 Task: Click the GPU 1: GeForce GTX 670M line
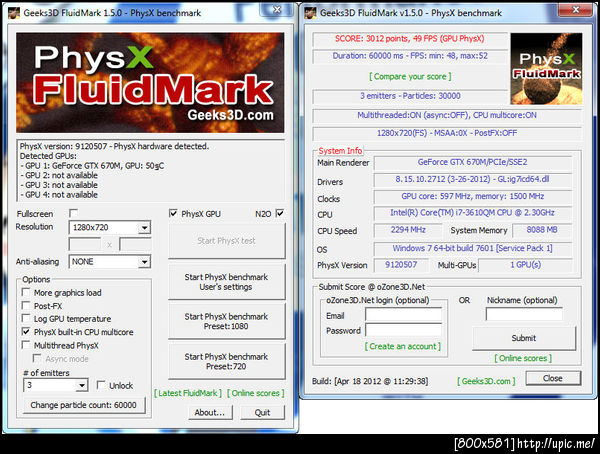click(92, 166)
